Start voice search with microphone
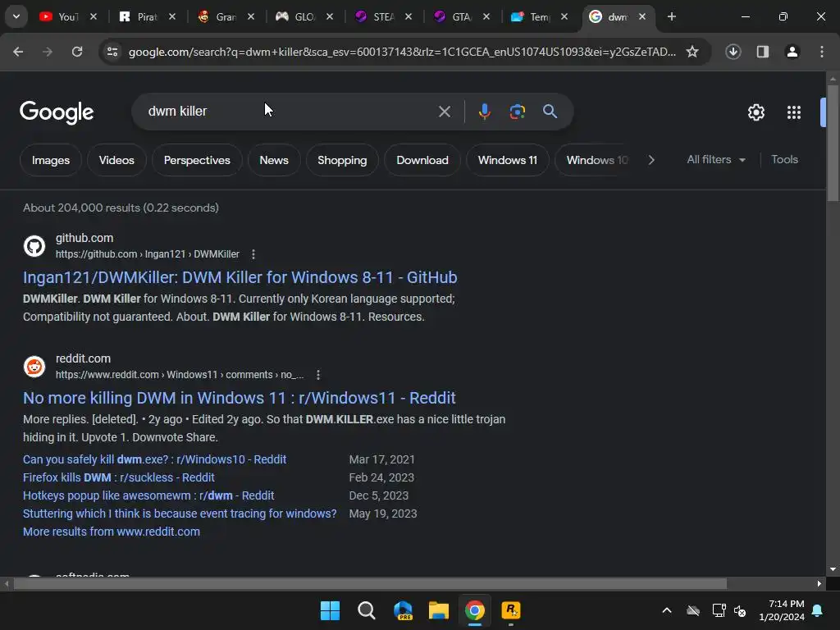The height and width of the screenshot is (630, 840). (484, 112)
